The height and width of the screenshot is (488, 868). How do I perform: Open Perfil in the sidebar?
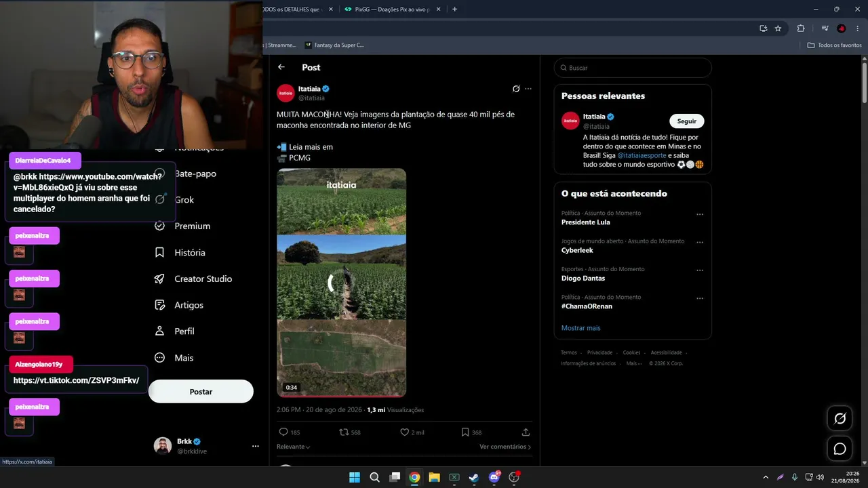pyautogui.click(x=174, y=331)
